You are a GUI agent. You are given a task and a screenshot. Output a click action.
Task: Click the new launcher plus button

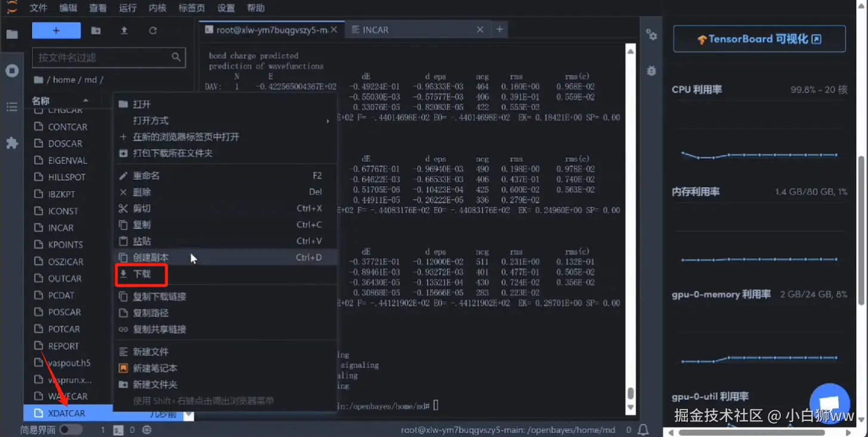click(x=56, y=30)
